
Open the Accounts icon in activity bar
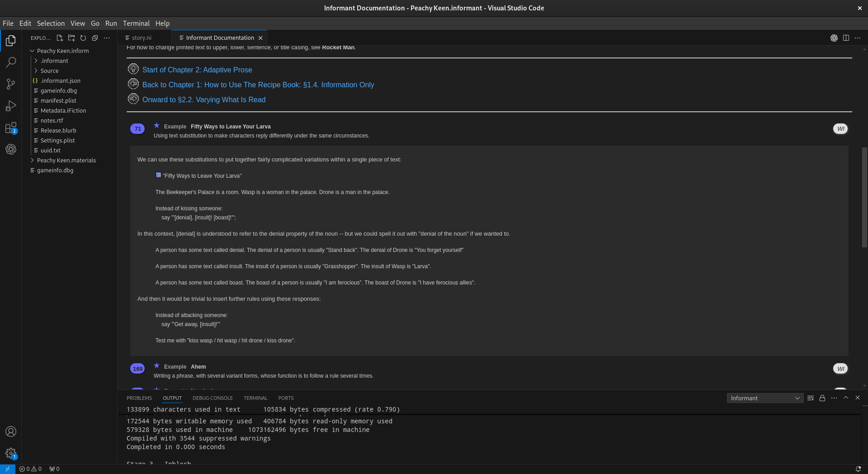coord(11,431)
